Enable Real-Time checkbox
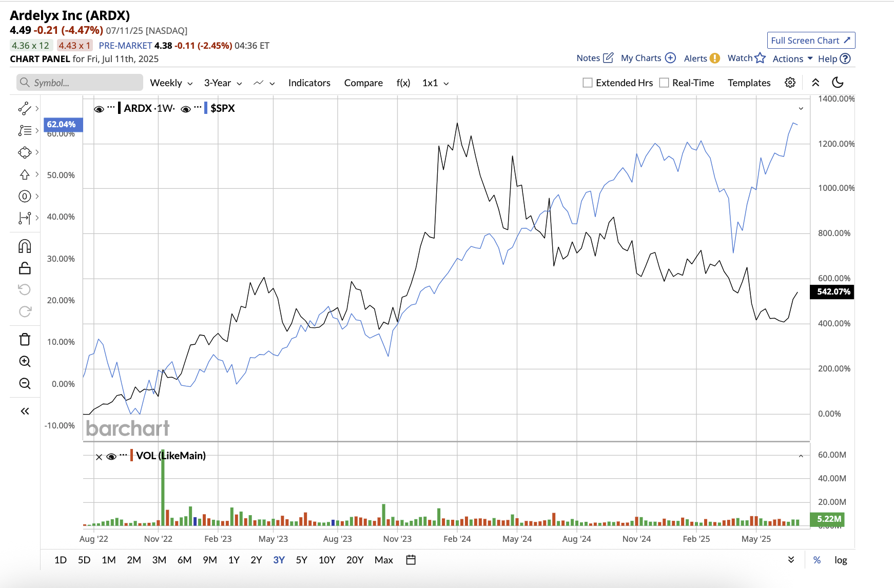Viewport: 894px width, 588px height. (664, 83)
